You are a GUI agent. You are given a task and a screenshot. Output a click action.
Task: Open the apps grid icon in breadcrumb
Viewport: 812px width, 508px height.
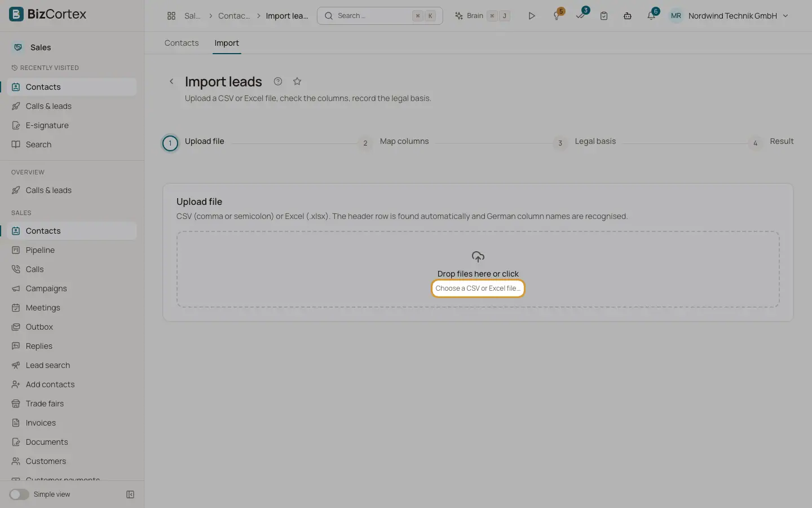(171, 16)
